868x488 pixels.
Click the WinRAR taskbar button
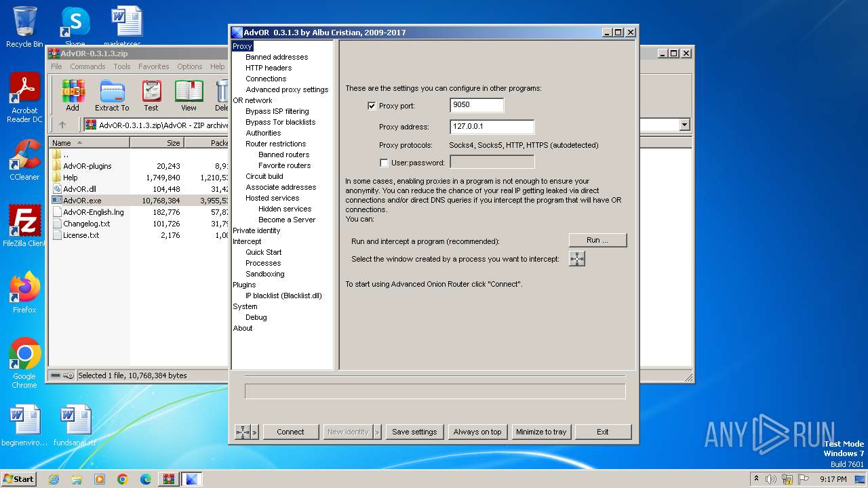169,479
